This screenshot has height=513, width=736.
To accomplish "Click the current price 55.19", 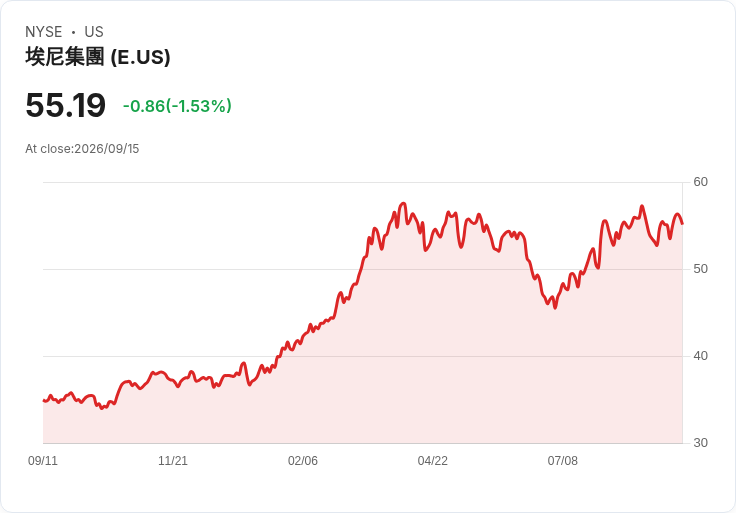I will 65,105.
